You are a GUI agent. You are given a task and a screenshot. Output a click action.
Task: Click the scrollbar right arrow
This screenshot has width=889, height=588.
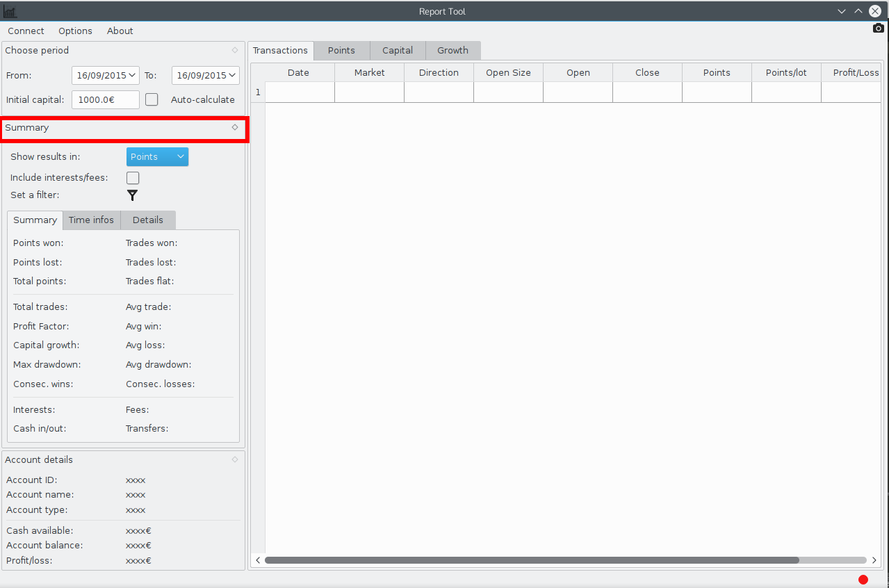click(874, 560)
